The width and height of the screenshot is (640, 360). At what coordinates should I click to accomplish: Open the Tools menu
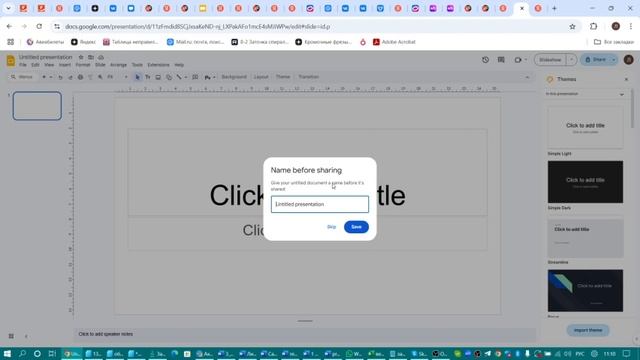(137, 65)
